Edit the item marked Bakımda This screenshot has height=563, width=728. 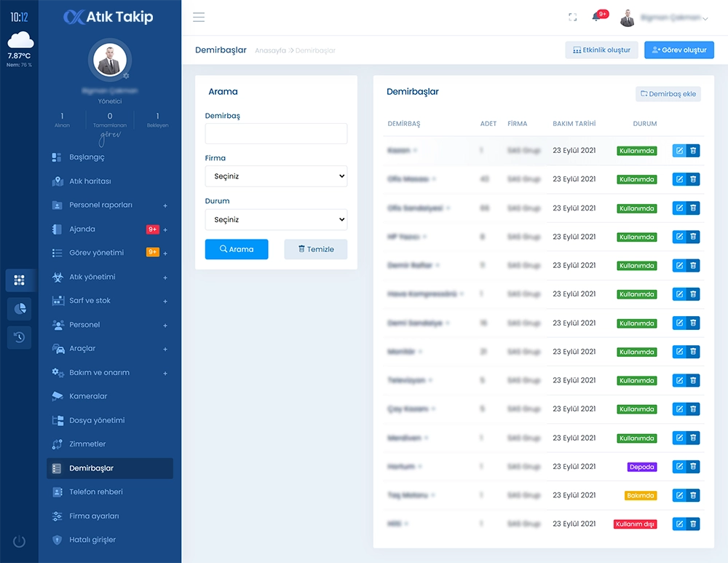[x=679, y=495]
